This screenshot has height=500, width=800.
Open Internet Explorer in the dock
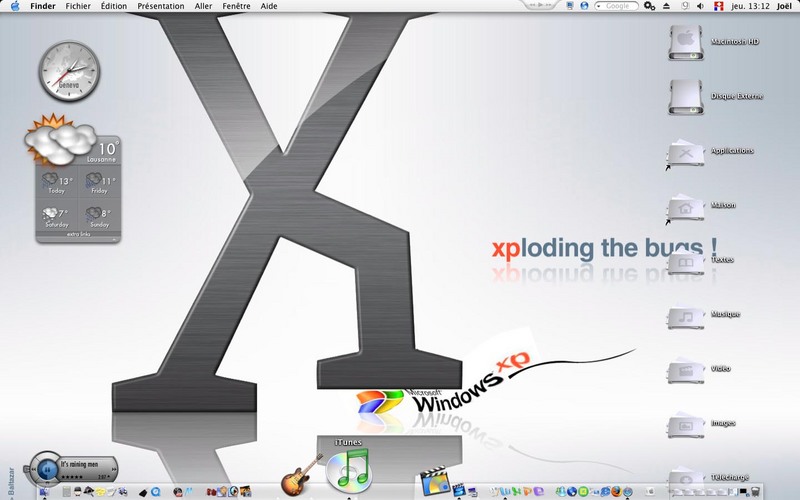[605, 492]
